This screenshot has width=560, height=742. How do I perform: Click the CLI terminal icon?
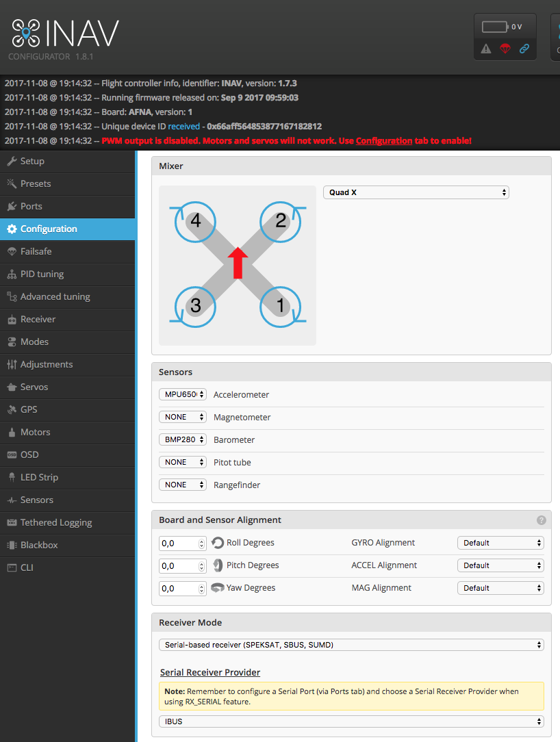(x=12, y=568)
